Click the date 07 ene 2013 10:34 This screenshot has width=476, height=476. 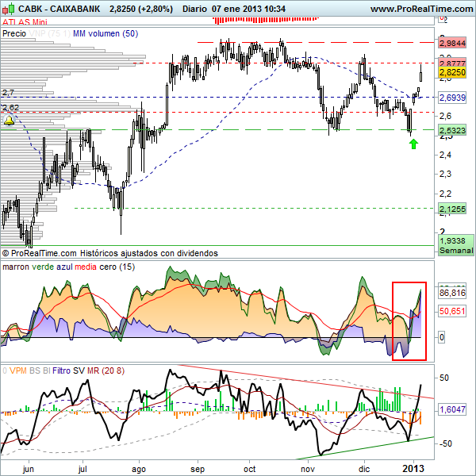point(248,9)
